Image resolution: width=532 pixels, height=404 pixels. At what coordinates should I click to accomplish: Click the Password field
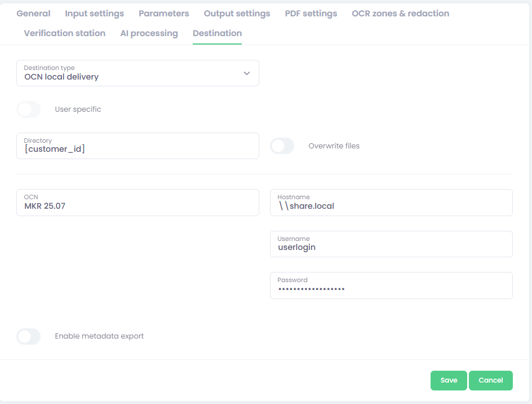391,288
